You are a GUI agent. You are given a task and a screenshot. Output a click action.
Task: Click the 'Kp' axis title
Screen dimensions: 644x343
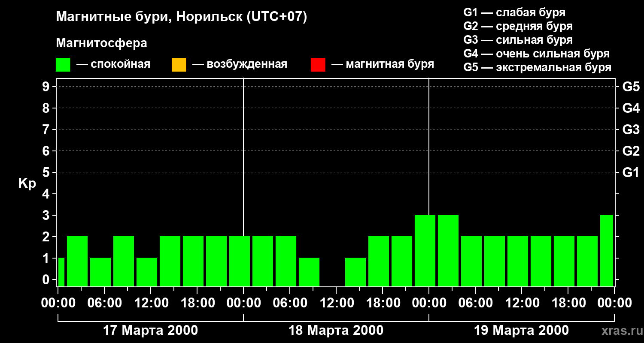(27, 184)
